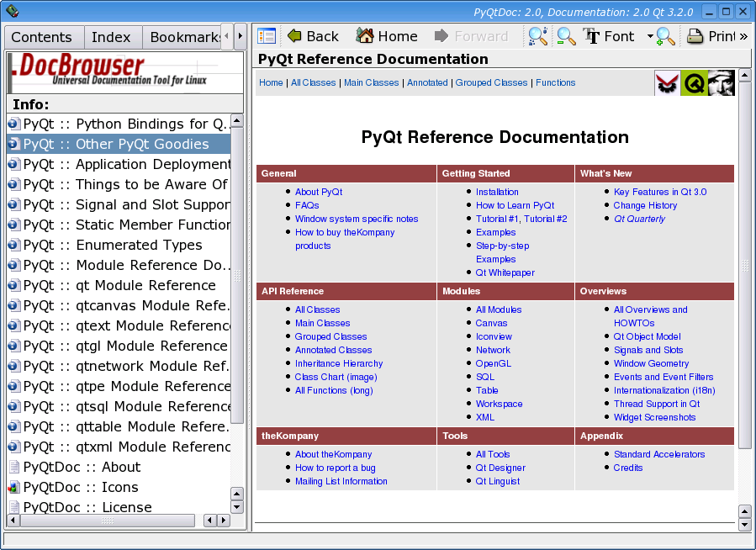
Task: Zoom out with the minus magnifier icon
Action: click(566, 36)
